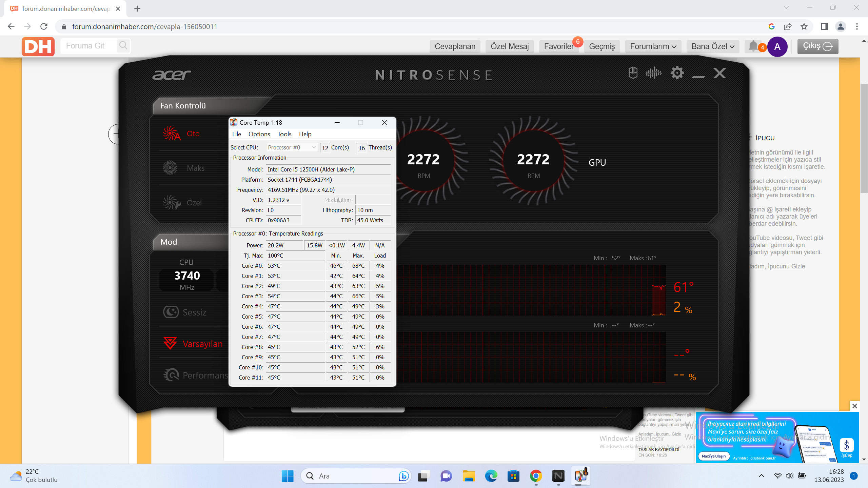Open Microsoft Store from taskbar
The height and width of the screenshot is (488, 868).
click(x=513, y=476)
